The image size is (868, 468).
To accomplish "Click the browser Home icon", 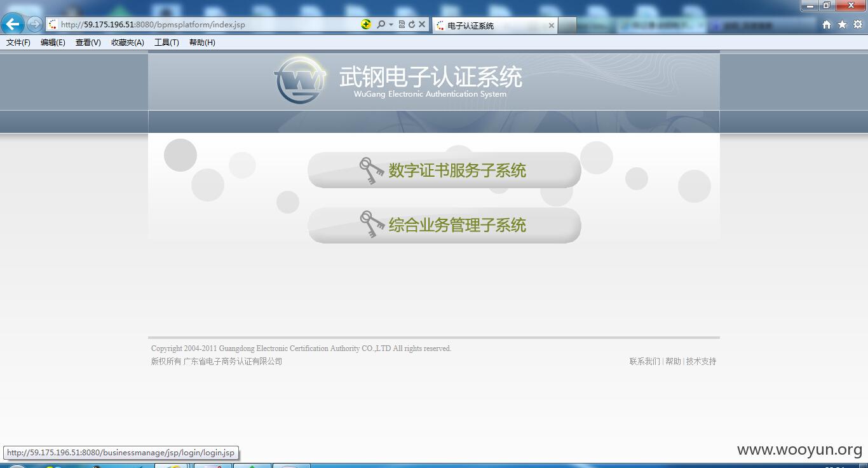I will (826, 24).
